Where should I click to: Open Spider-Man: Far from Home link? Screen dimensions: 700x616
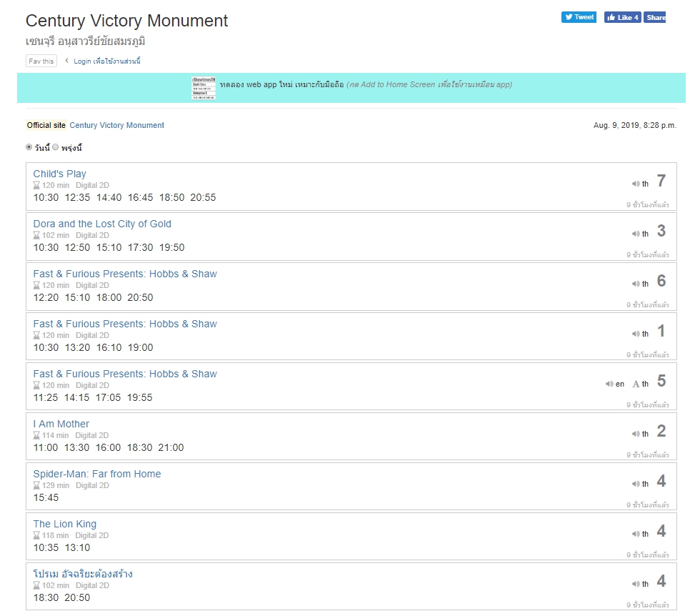click(97, 474)
